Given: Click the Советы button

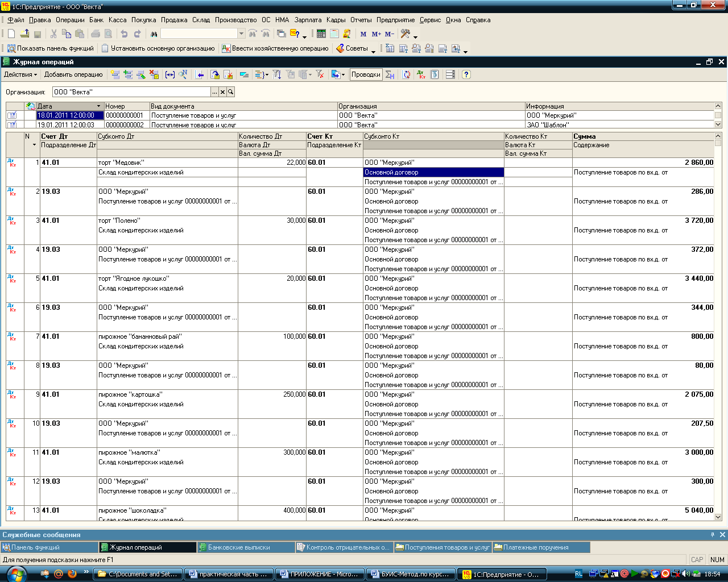Looking at the screenshot, I should click(x=352, y=49).
